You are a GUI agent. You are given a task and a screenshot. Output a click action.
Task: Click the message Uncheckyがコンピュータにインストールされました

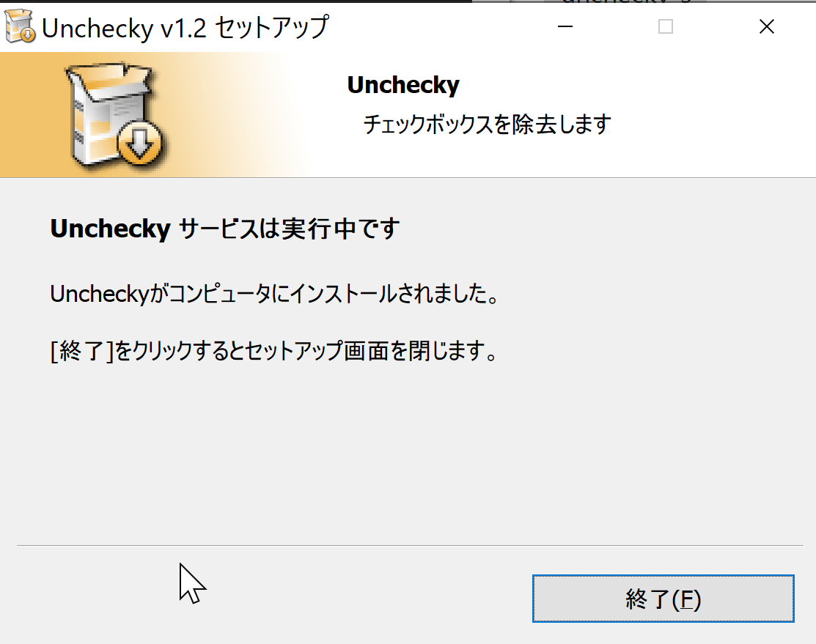(x=275, y=294)
